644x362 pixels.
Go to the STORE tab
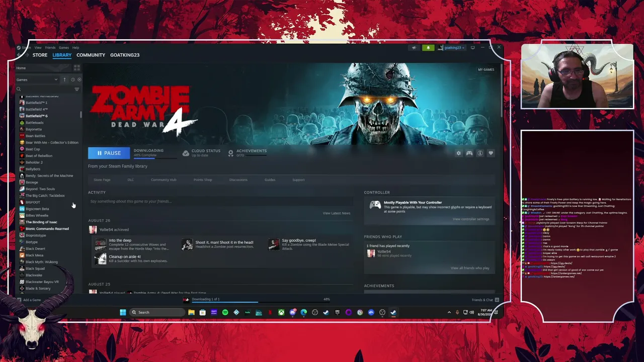tap(40, 55)
